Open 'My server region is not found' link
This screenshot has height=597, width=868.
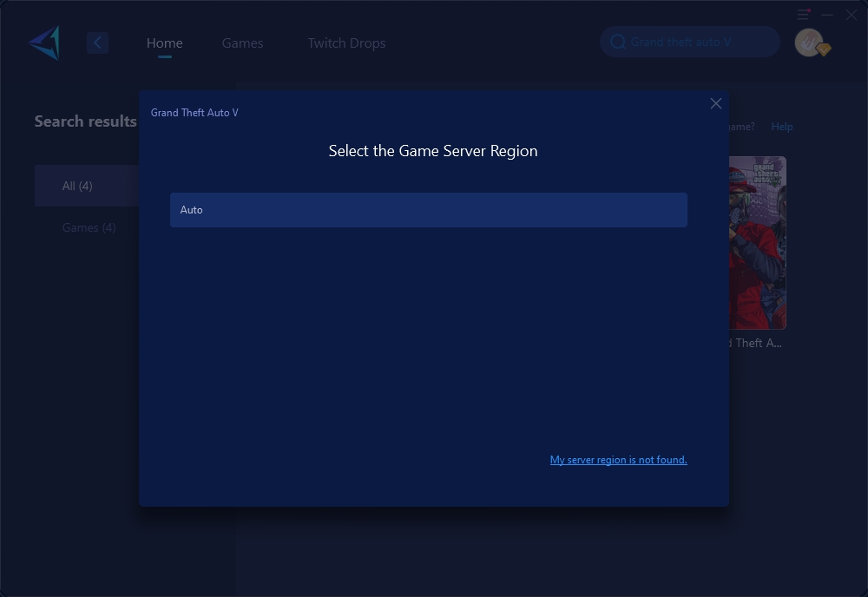click(x=618, y=460)
